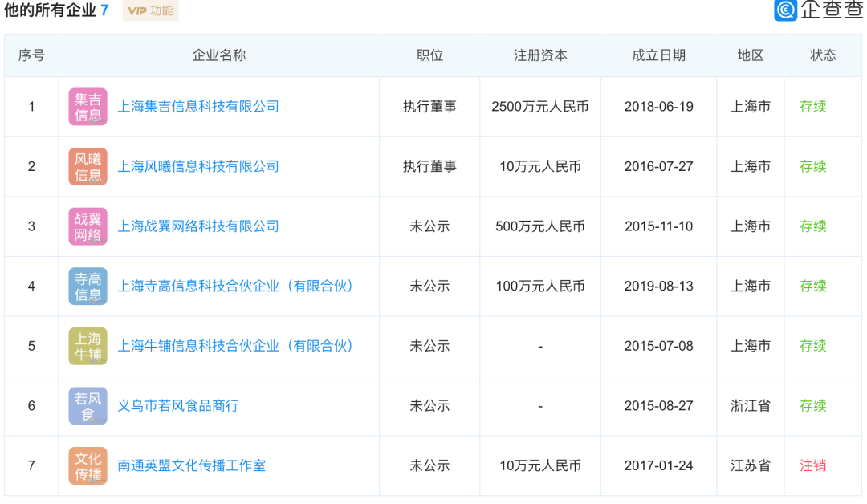867x504 pixels.
Task: Select the date 2015-08-27
Action: tap(658, 406)
